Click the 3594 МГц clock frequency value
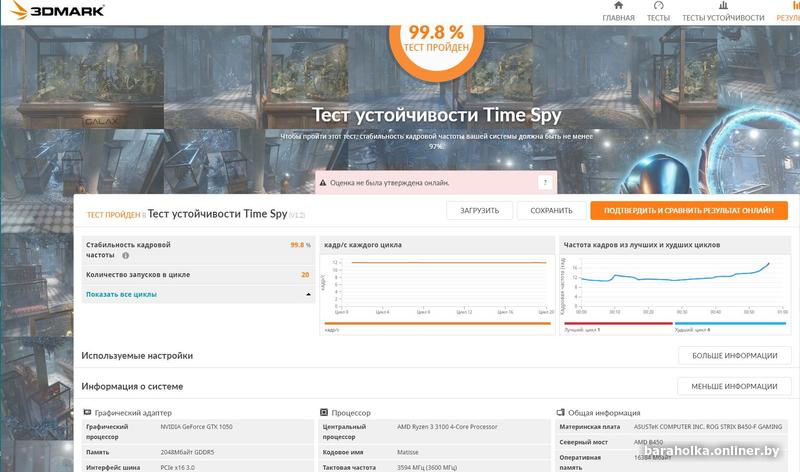This screenshot has width=800, height=472. coord(427,467)
